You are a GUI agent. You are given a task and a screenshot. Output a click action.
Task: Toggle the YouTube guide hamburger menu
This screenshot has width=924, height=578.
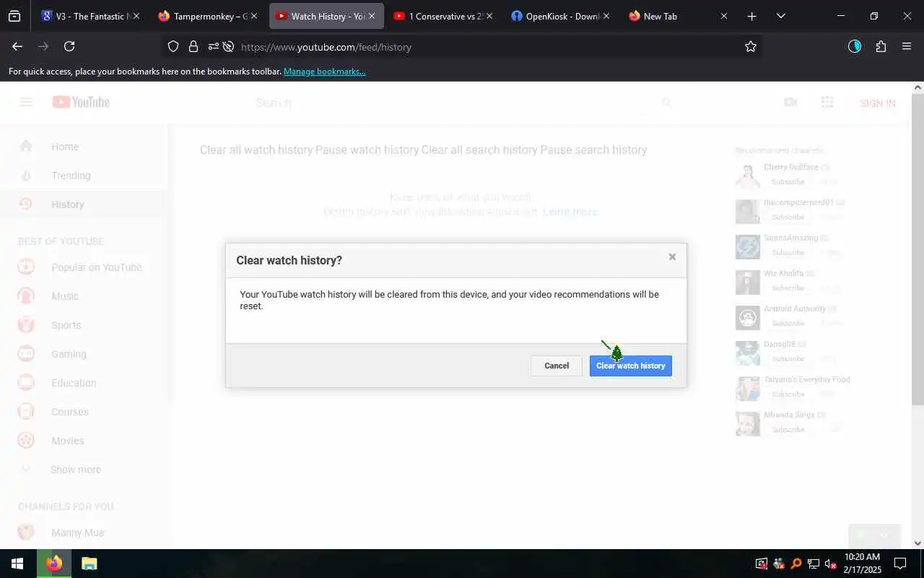(26, 103)
